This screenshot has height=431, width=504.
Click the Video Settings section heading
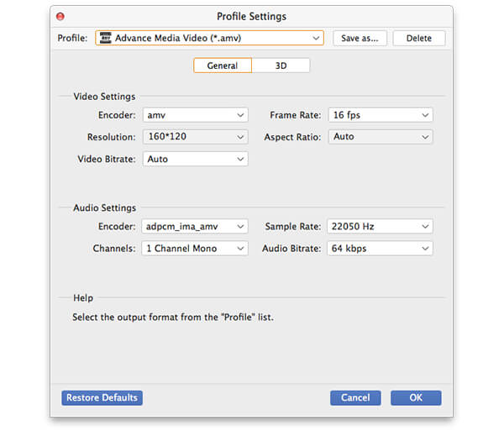pos(104,97)
